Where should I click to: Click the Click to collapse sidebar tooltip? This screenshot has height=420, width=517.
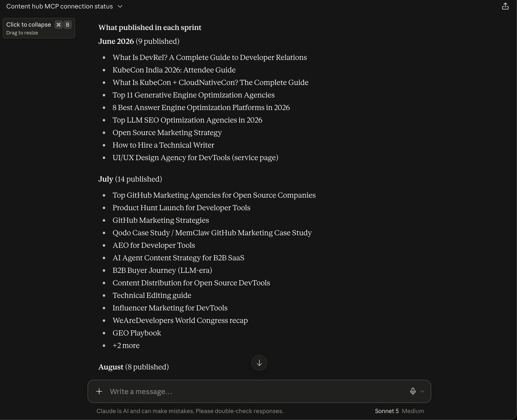(x=39, y=28)
